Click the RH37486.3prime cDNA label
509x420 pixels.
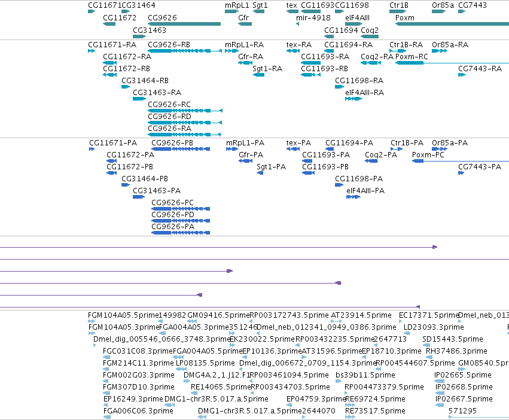(456, 351)
